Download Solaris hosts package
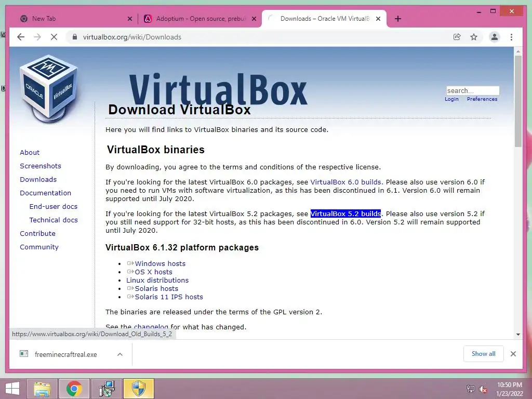 tap(156, 289)
